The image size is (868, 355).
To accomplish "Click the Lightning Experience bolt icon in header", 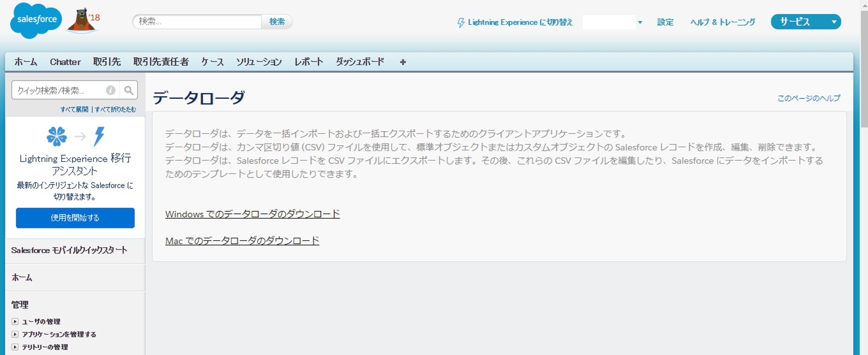I will [x=460, y=23].
